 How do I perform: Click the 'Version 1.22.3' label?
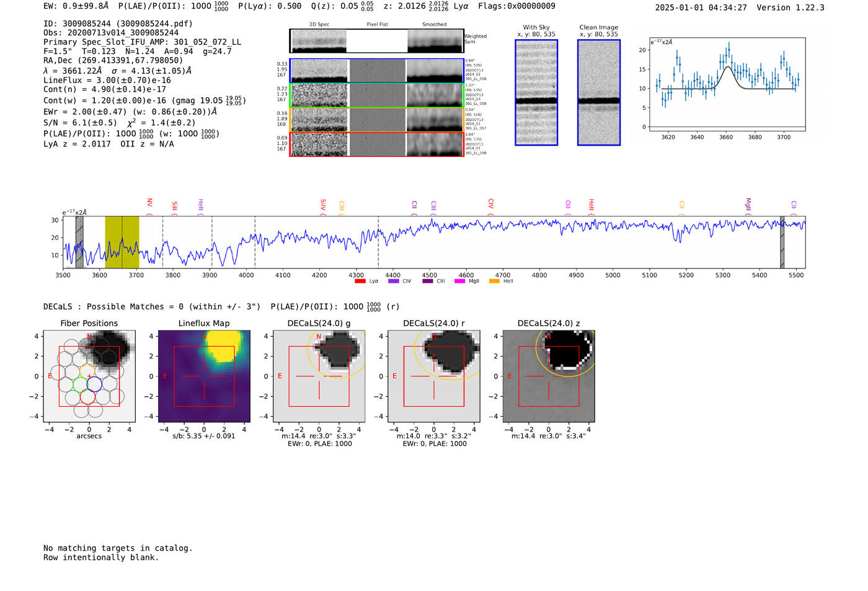click(790, 8)
